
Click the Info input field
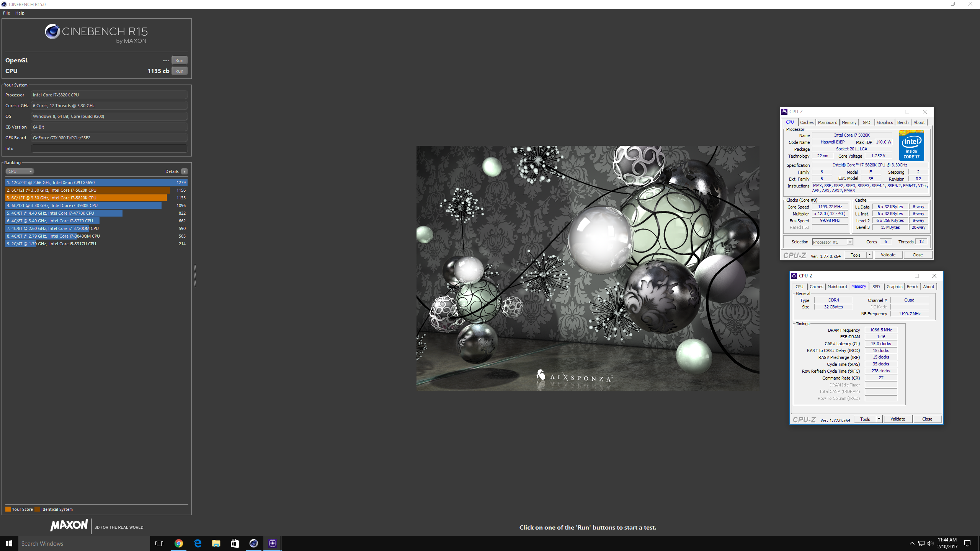[x=109, y=148]
